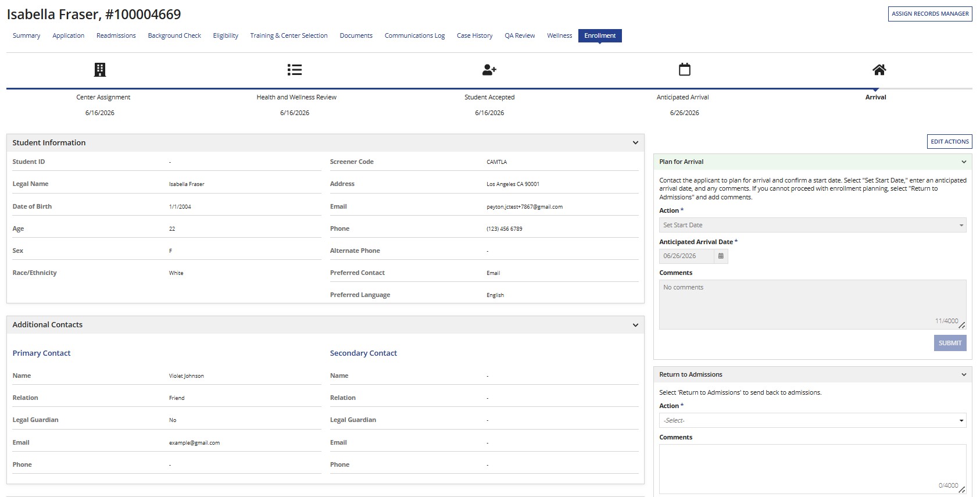Select the Enrollment tab
980x497 pixels.
(x=600, y=35)
